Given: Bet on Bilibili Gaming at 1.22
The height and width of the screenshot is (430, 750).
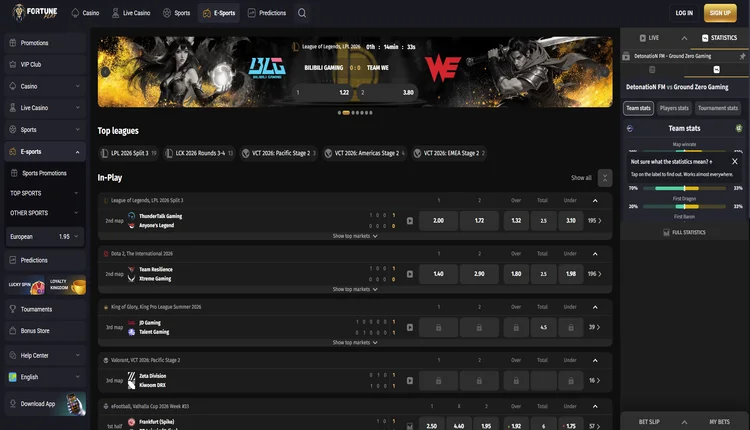Looking at the screenshot, I should pyautogui.click(x=323, y=92).
